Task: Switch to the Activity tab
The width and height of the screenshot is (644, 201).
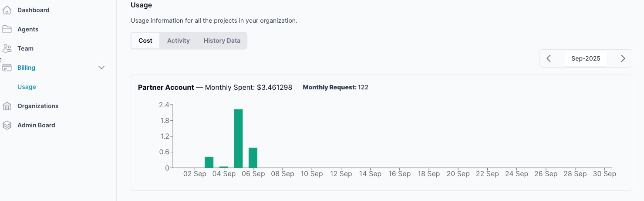Action: pos(179,41)
